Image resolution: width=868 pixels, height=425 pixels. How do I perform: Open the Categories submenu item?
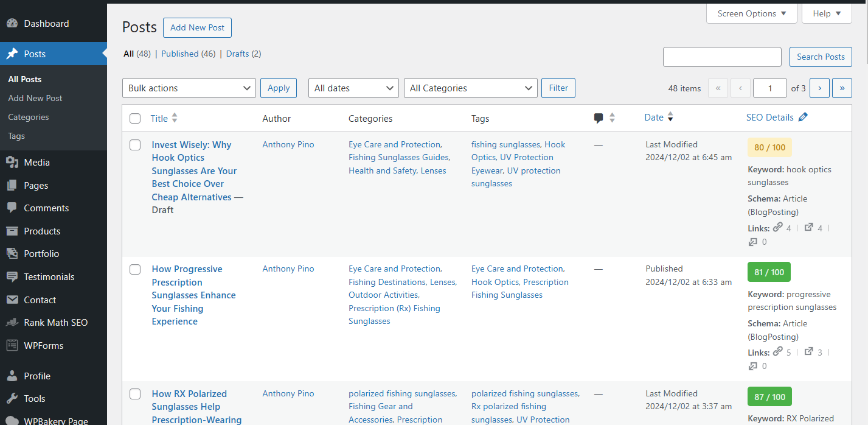click(x=29, y=117)
